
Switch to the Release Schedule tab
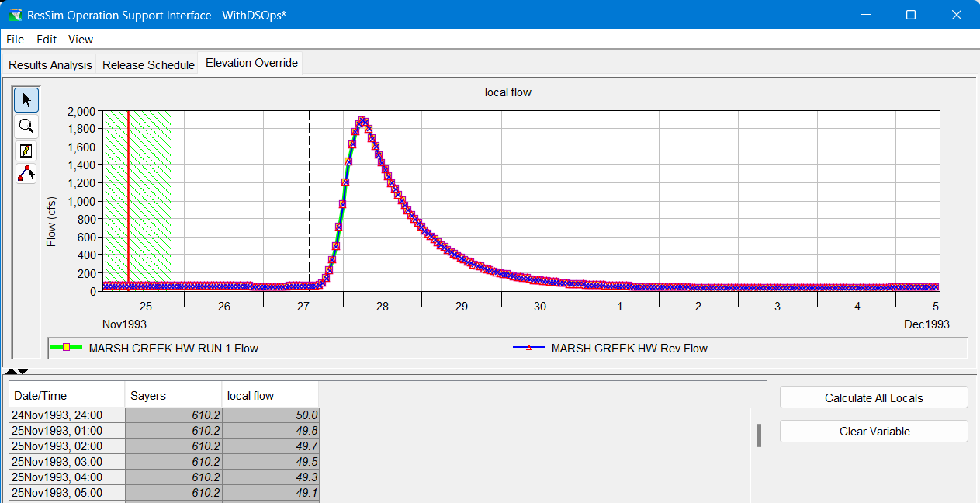click(x=148, y=65)
